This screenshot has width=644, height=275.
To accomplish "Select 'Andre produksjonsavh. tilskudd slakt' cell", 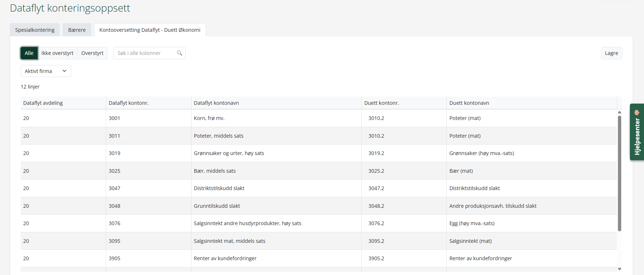I will [x=532, y=206].
